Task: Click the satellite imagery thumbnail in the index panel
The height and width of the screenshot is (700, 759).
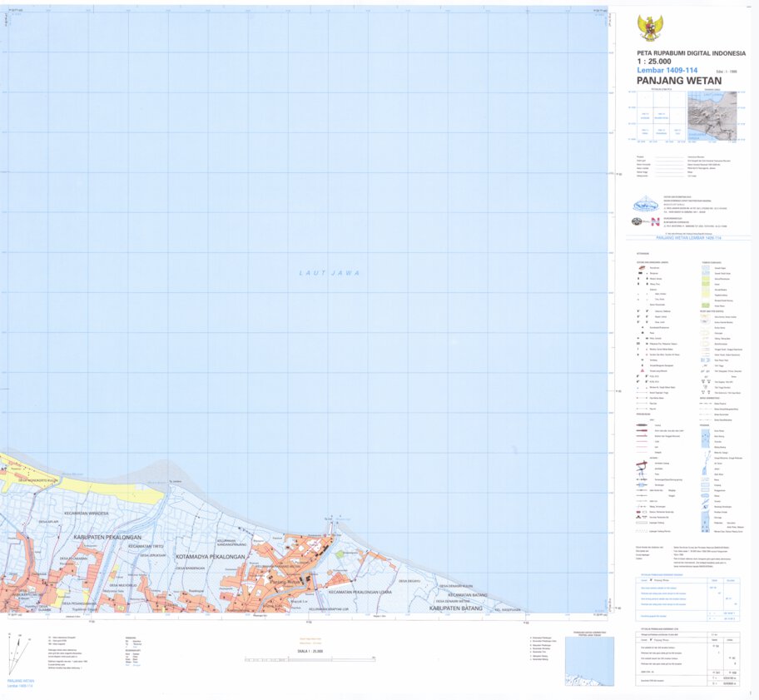Action: (x=712, y=116)
